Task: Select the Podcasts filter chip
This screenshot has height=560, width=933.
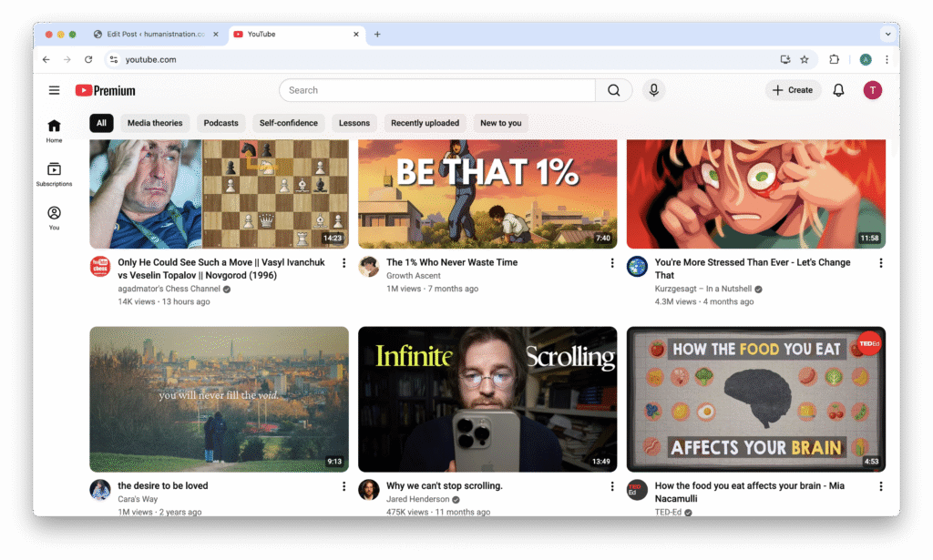Action: 220,123
